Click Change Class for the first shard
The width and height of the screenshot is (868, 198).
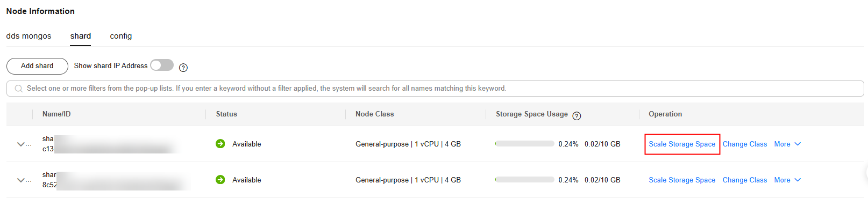point(745,144)
